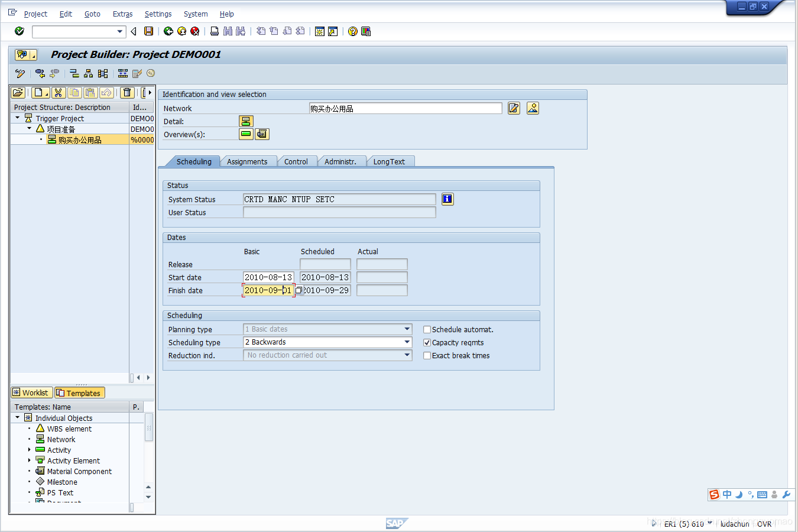Click the green Back arrow icon

point(168,31)
